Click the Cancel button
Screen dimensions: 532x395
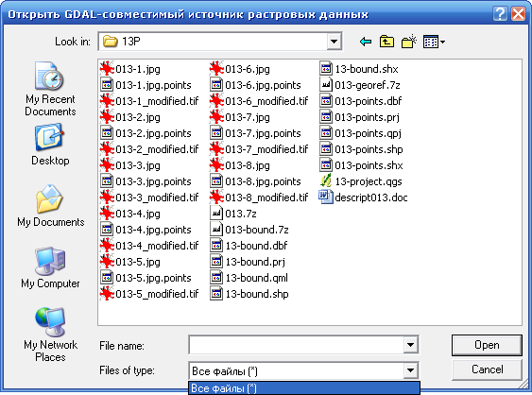487,369
